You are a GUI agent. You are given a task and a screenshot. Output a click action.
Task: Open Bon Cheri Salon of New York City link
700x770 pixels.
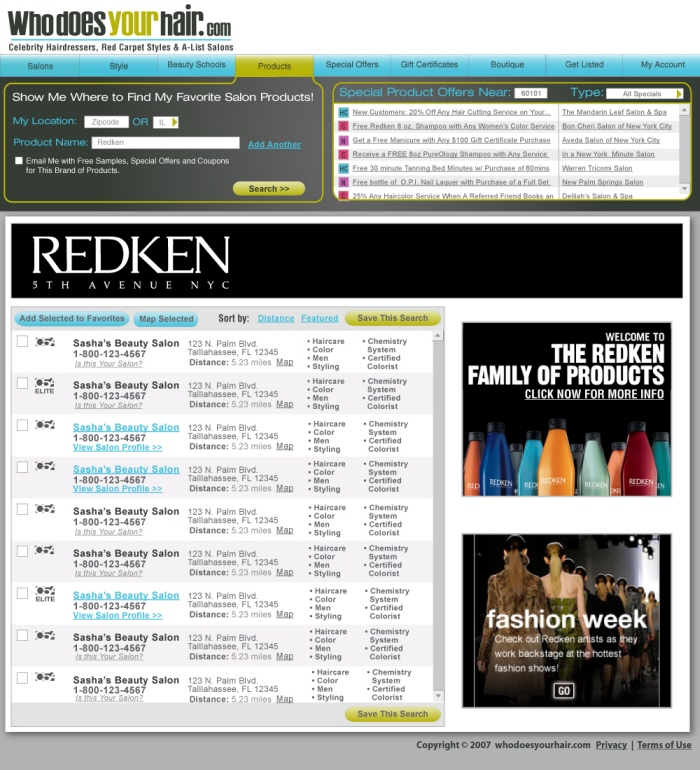point(616,126)
